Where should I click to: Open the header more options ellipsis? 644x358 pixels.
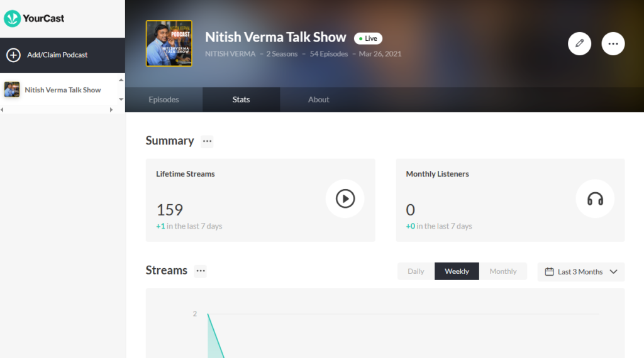tap(613, 43)
